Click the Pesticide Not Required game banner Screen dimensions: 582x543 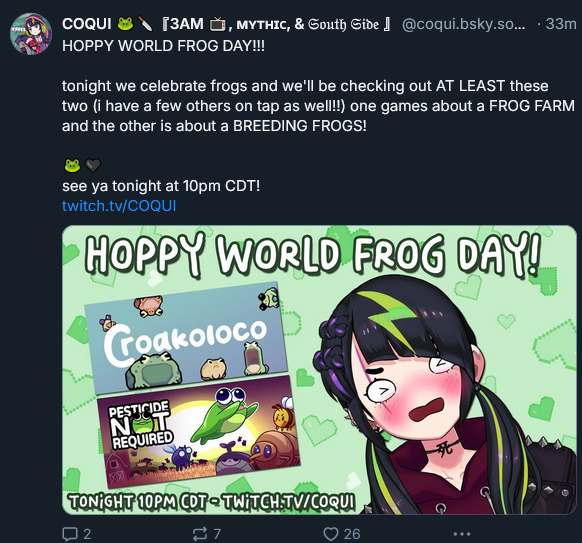pyautogui.click(x=199, y=431)
